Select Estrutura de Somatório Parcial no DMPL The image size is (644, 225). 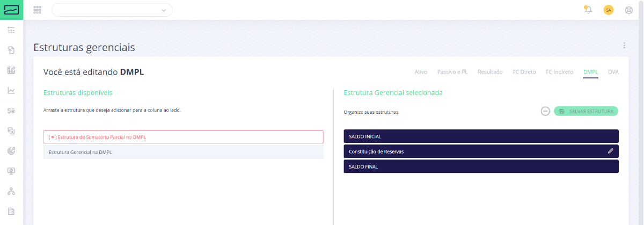(183, 137)
